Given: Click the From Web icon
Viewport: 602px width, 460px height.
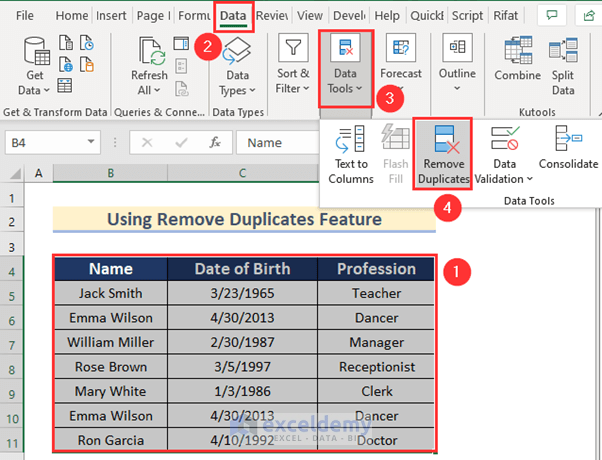Looking at the screenshot, I should (66, 64).
